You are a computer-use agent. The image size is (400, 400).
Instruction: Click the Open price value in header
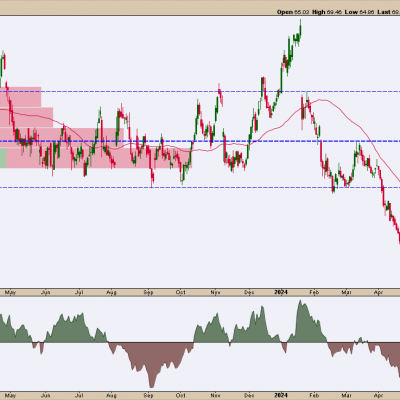(x=301, y=12)
